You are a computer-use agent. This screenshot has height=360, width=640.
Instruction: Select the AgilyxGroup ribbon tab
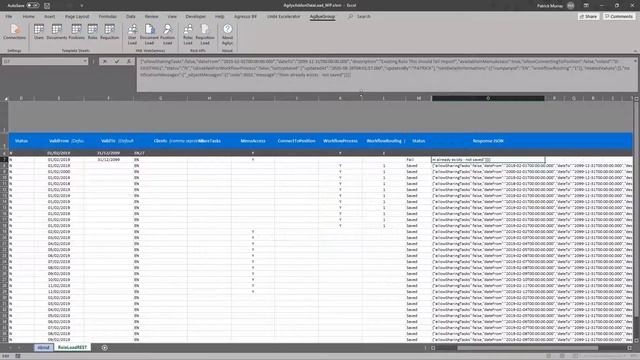(322, 16)
